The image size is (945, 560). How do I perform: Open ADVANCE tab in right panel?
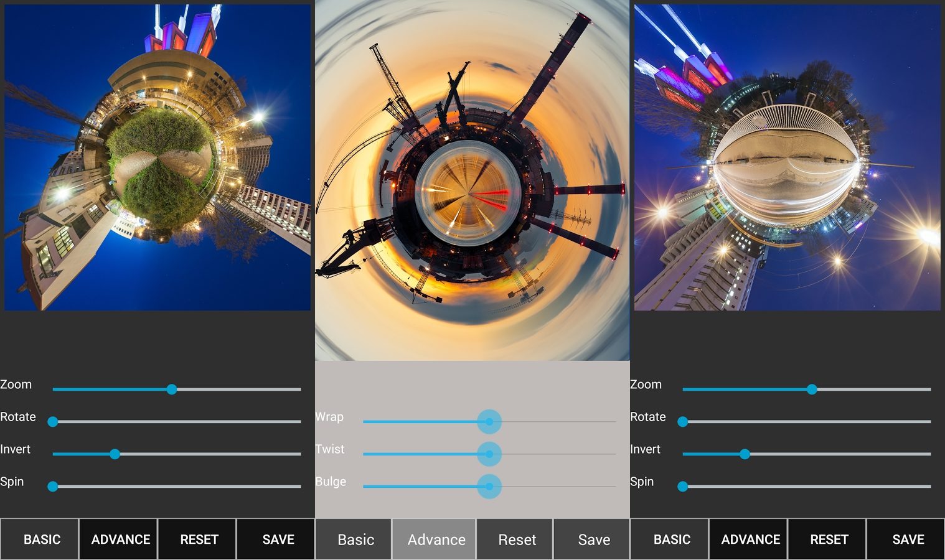pos(749,539)
